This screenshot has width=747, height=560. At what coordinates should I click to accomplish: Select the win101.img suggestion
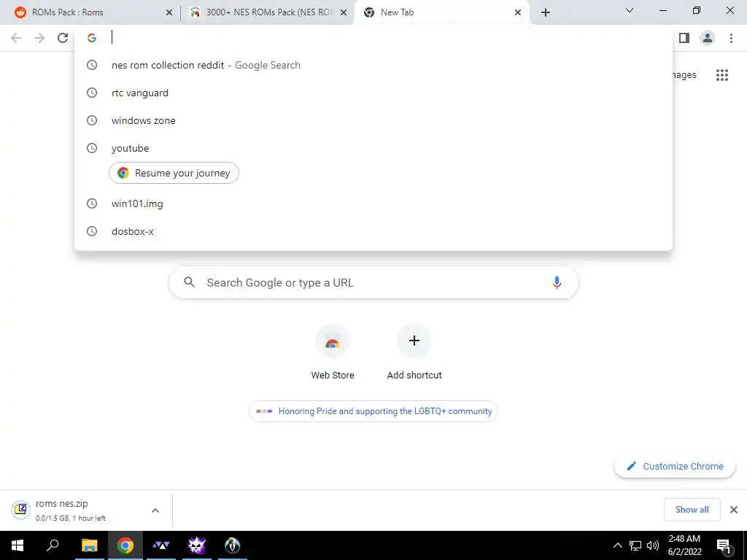click(x=373, y=204)
